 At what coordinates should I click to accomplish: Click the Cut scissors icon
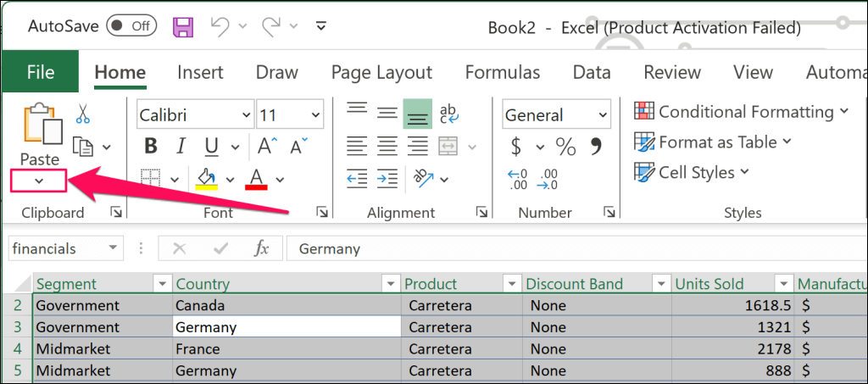[x=83, y=113]
